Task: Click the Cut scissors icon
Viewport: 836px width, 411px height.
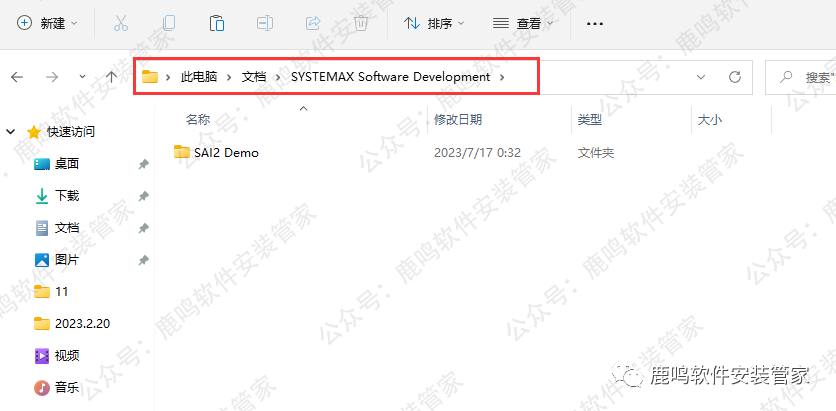Action: click(121, 22)
